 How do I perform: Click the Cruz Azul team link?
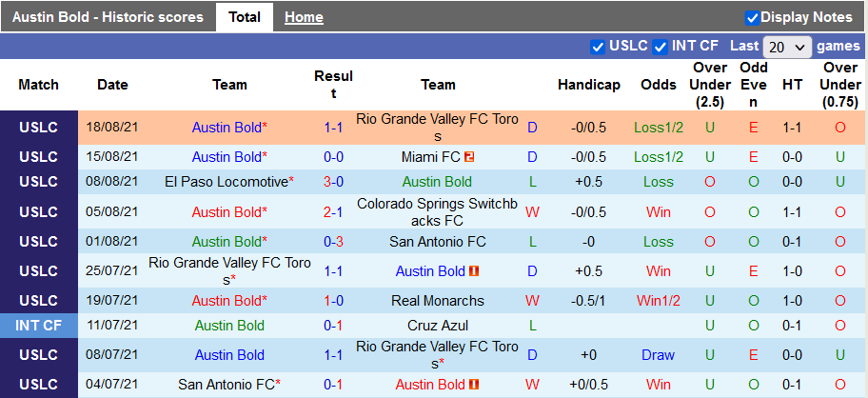(x=438, y=326)
